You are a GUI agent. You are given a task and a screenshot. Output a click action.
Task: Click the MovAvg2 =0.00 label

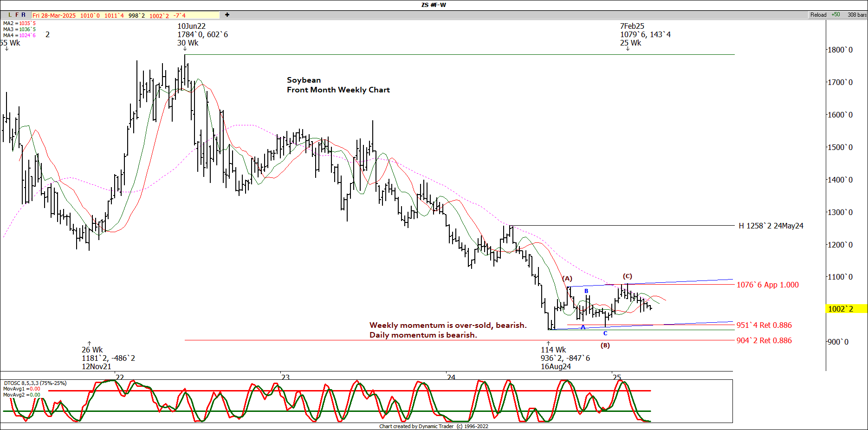(22, 395)
